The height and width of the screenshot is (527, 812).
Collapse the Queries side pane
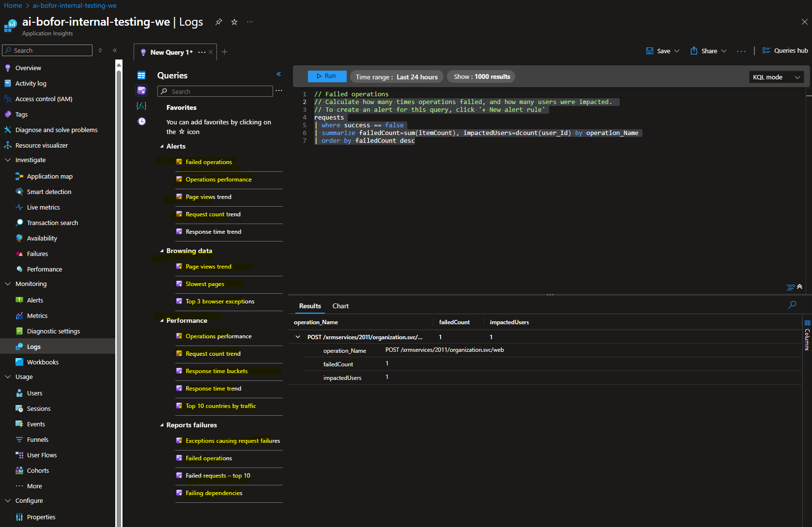(279, 74)
